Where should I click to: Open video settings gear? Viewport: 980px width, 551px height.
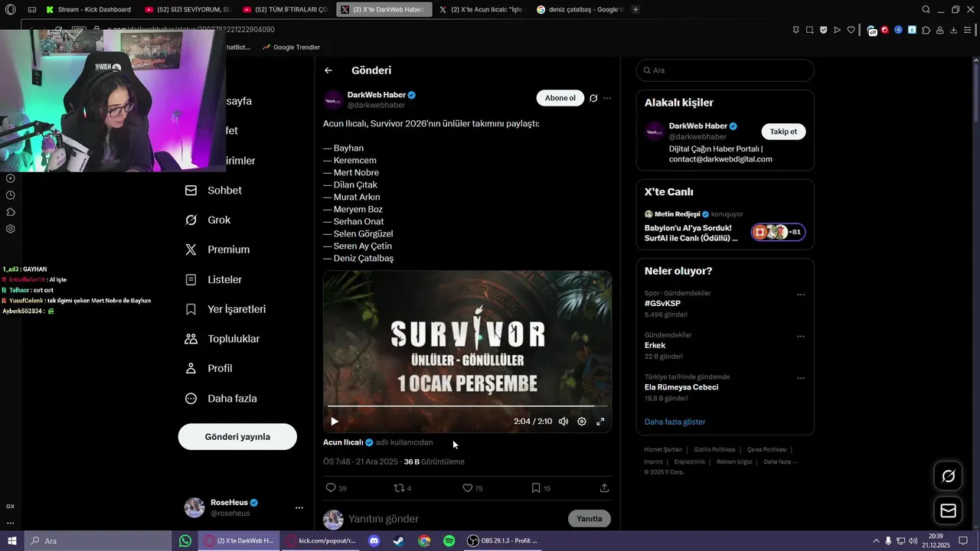pos(582,421)
